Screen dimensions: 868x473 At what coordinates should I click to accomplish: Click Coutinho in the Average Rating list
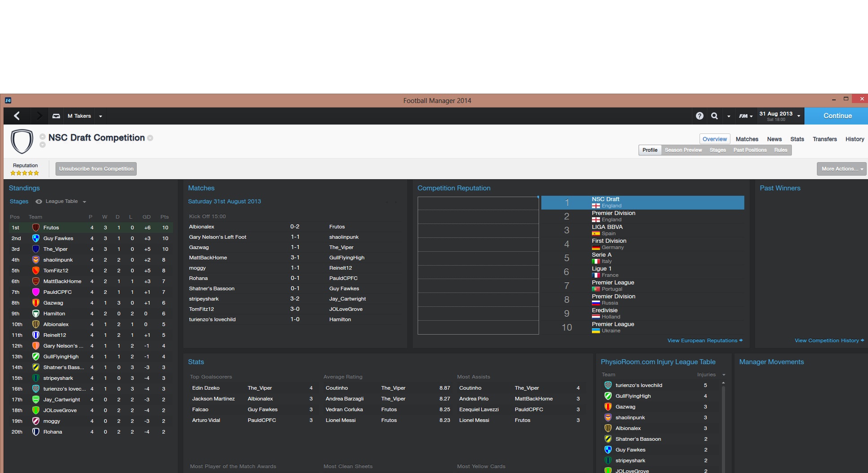(337, 388)
